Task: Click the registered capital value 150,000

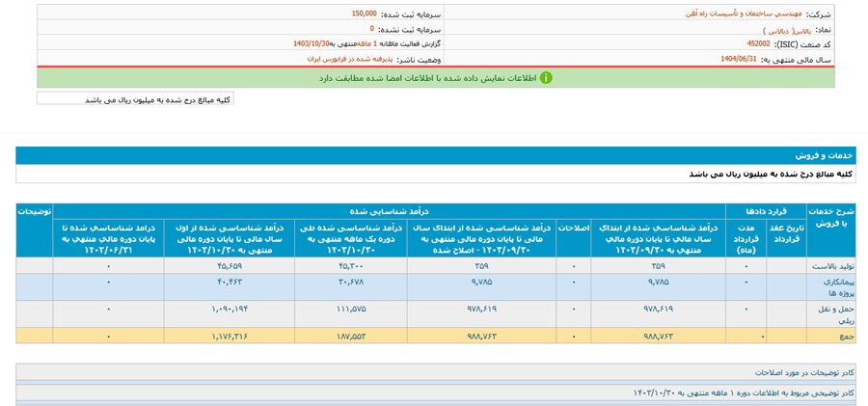Action: pyautogui.click(x=364, y=14)
